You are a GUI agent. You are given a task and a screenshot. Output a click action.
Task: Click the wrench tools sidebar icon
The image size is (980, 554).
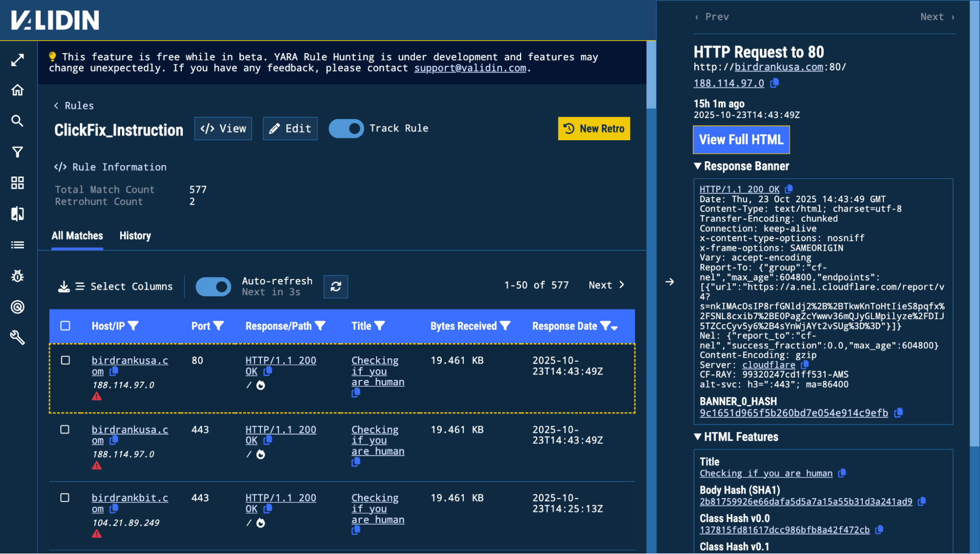coord(18,338)
